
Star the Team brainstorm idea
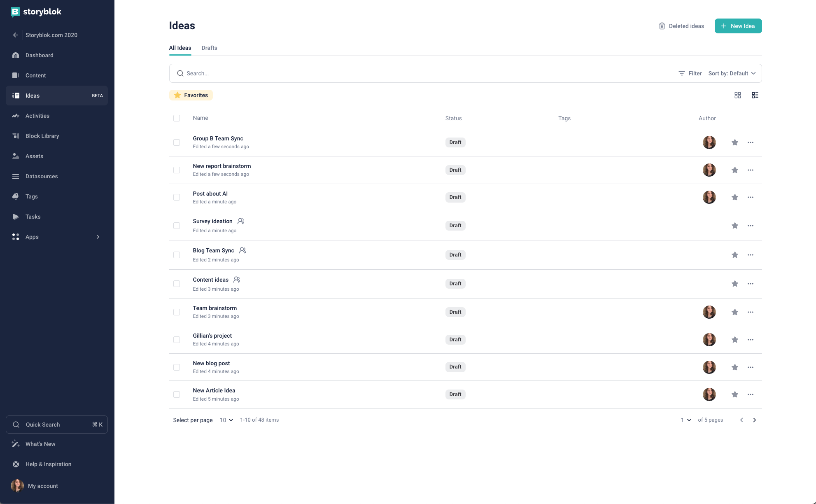click(735, 312)
